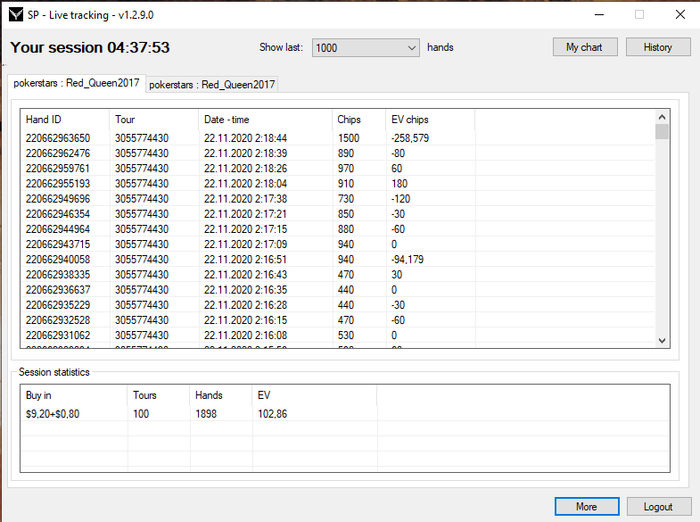700x522 pixels.
Task: Click the hand list scrollbar thumb
Action: pyautogui.click(x=662, y=132)
